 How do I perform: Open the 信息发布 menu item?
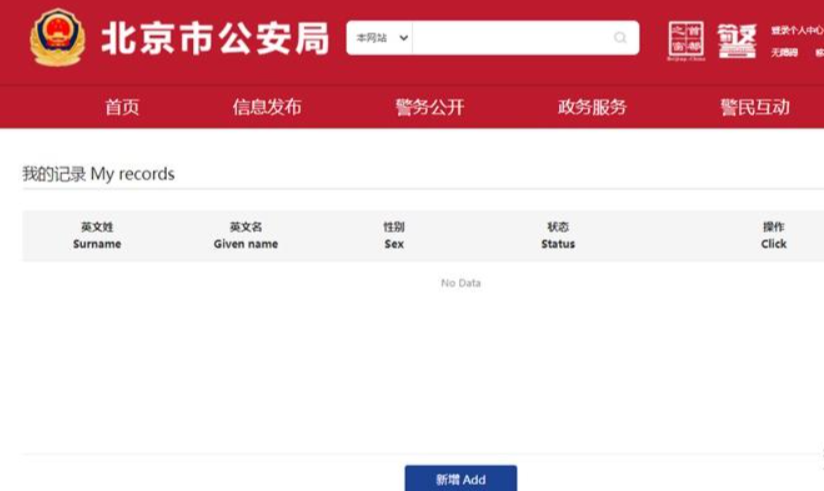click(x=266, y=107)
